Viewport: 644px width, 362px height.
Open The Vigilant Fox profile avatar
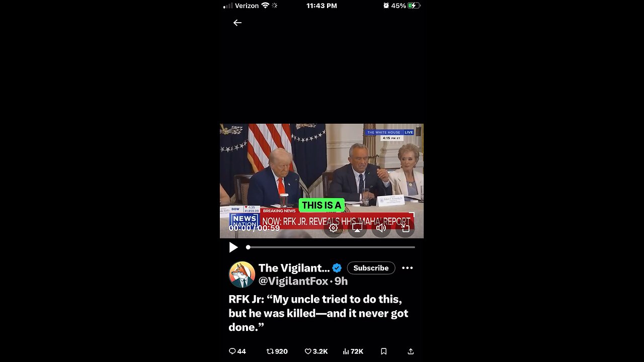pyautogui.click(x=242, y=275)
